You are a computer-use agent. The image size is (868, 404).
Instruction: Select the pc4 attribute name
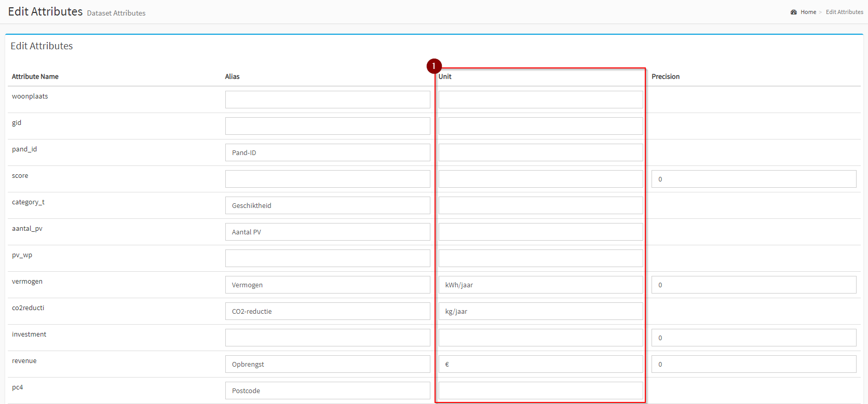[x=18, y=387]
